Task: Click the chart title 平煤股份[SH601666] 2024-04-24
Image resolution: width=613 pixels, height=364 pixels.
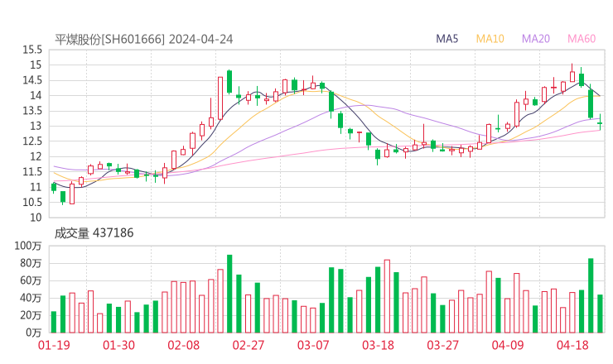Action: click(143, 40)
